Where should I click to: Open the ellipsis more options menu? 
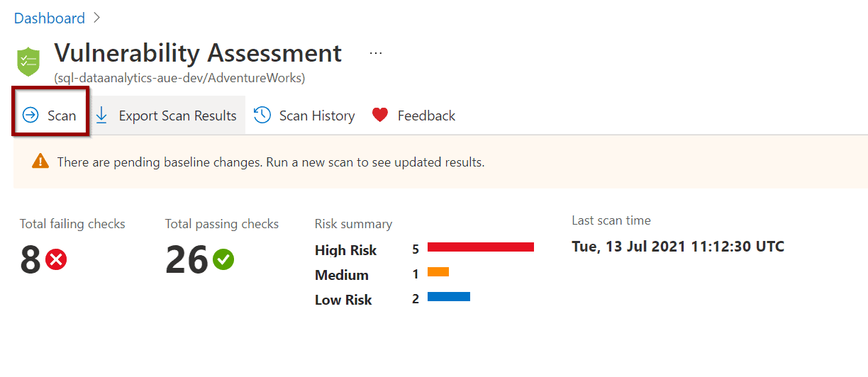376,53
